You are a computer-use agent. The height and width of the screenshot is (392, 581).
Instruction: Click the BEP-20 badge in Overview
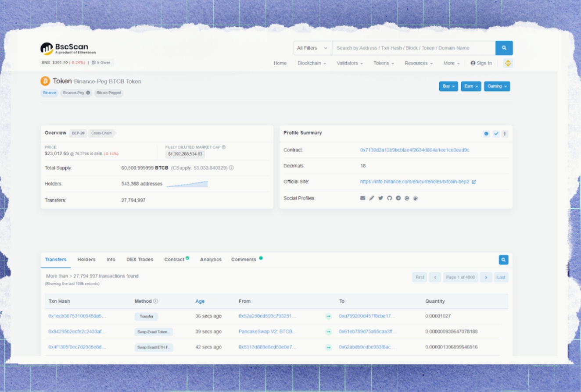pos(78,133)
